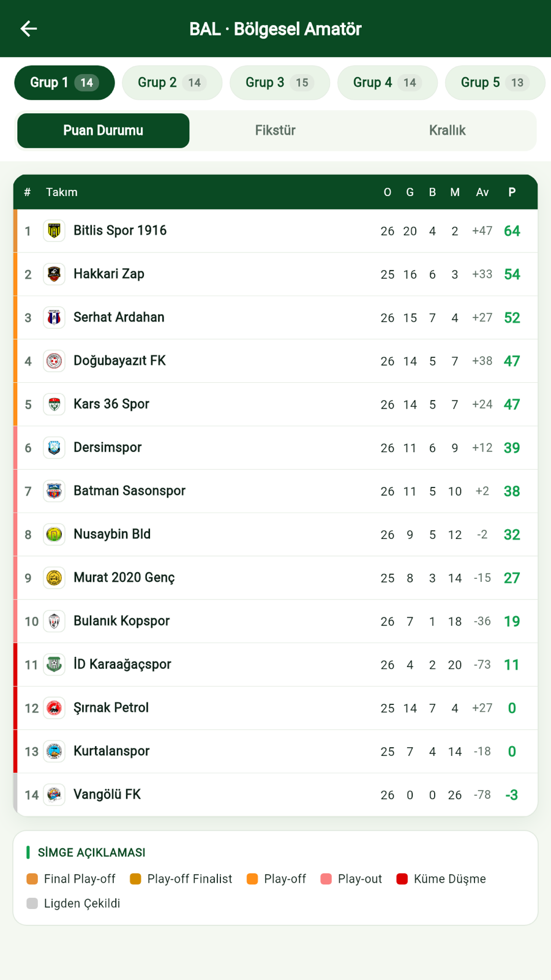
Task: Open the Fikstür tab
Action: coord(275,130)
